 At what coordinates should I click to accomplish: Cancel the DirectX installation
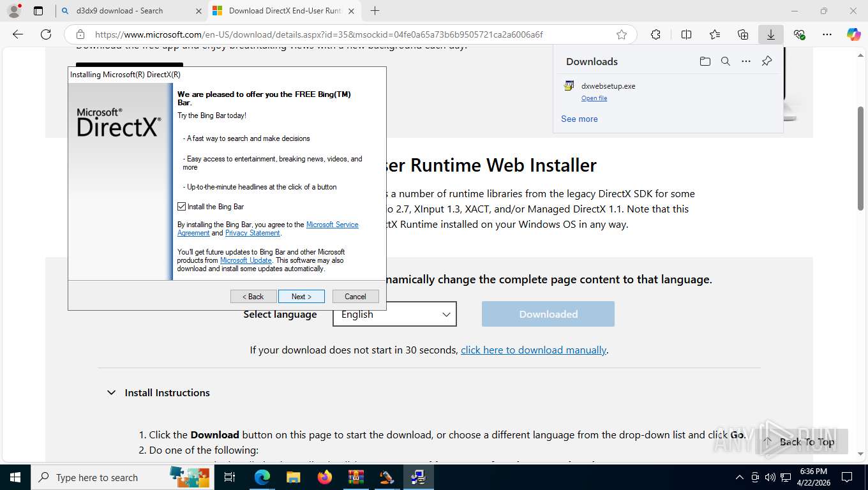(x=355, y=297)
